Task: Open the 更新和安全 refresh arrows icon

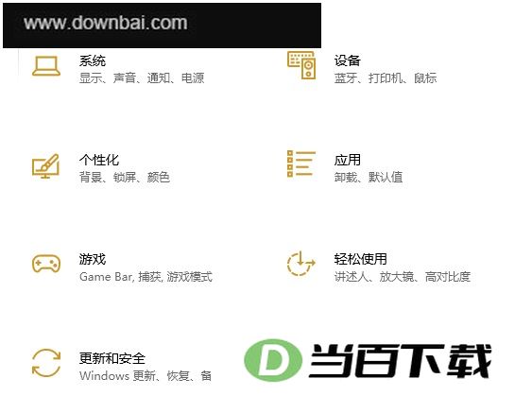Action: (46, 363)
